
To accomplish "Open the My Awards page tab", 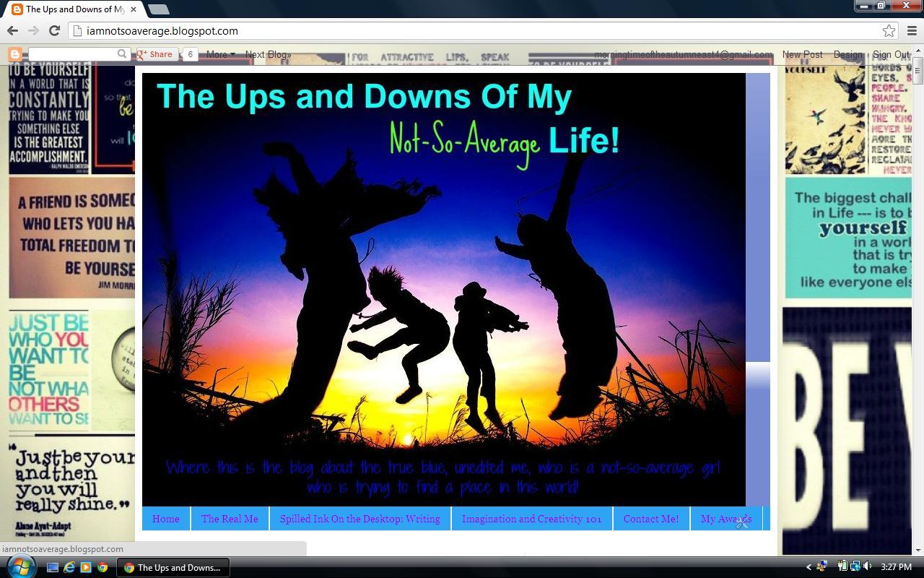I will (726, 519).
